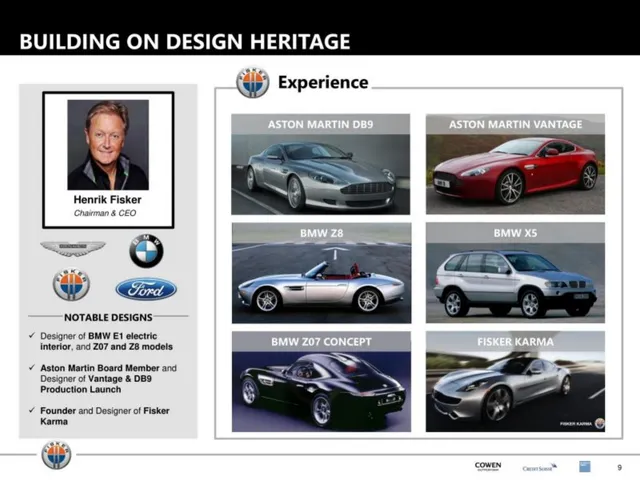
Task: Click the slide page number 9
Action: 620,467
